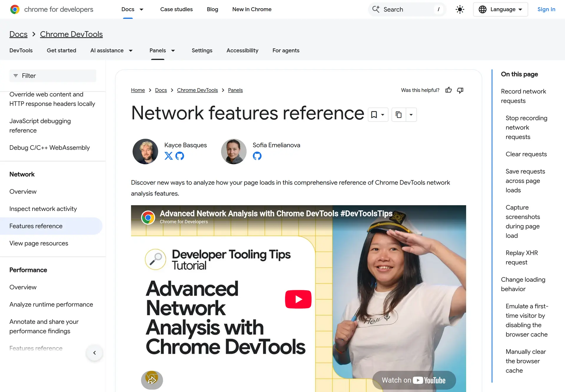Click the search sparkle magnifier icon
Image resolution: width=565 pixels, height=392 pixels.
coord(376,9)
